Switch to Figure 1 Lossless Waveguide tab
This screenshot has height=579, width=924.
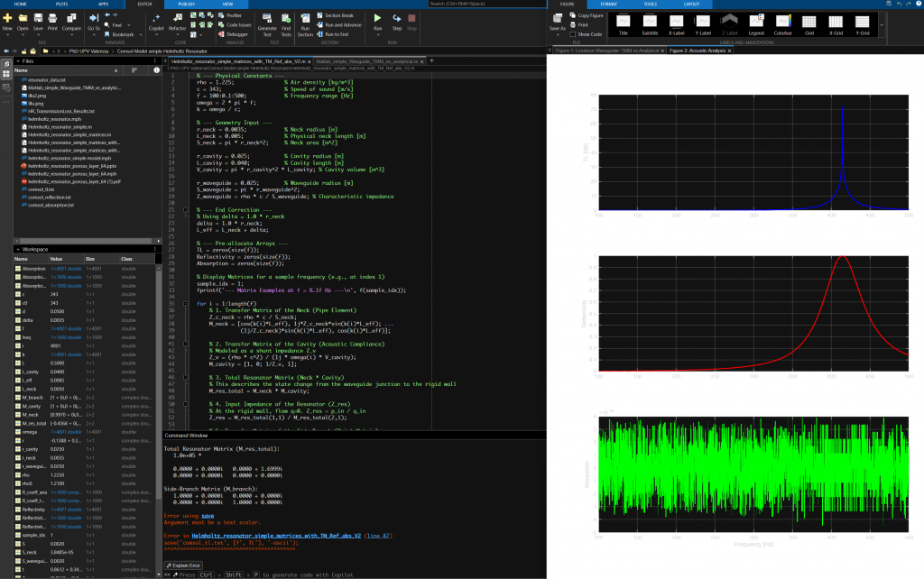click(x=607, y=51)
